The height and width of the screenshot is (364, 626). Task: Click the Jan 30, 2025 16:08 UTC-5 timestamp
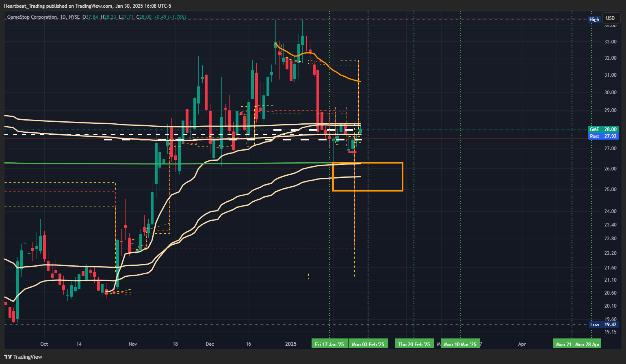point(143,6)
